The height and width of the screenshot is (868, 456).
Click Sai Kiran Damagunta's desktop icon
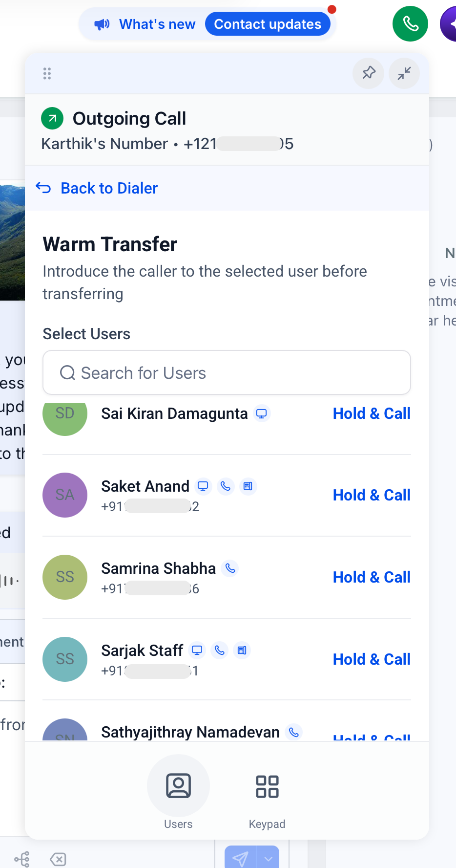click(262, 413)
